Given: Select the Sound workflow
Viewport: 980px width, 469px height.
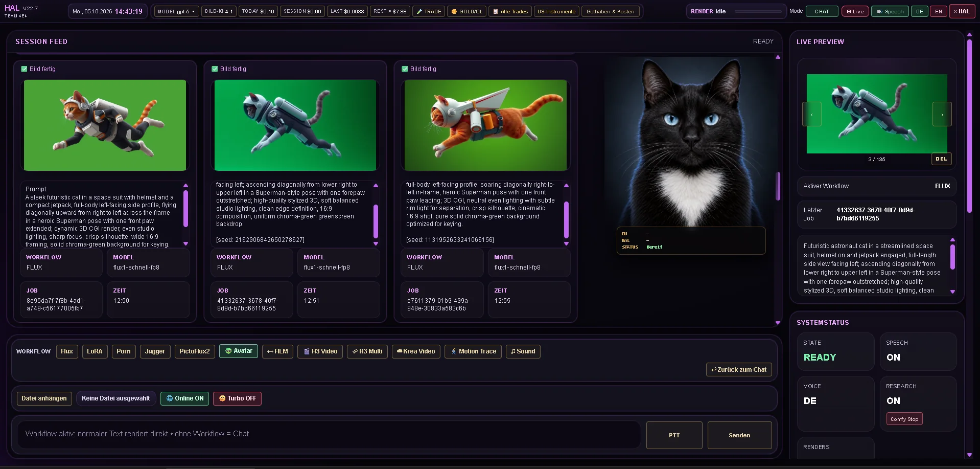Looking at the screenshot, I should [x=523, y=351].
